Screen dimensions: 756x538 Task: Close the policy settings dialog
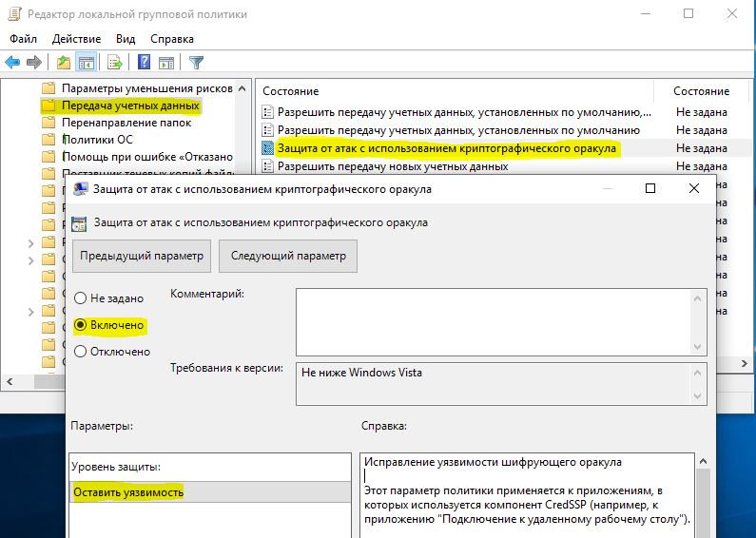[694, 188]
